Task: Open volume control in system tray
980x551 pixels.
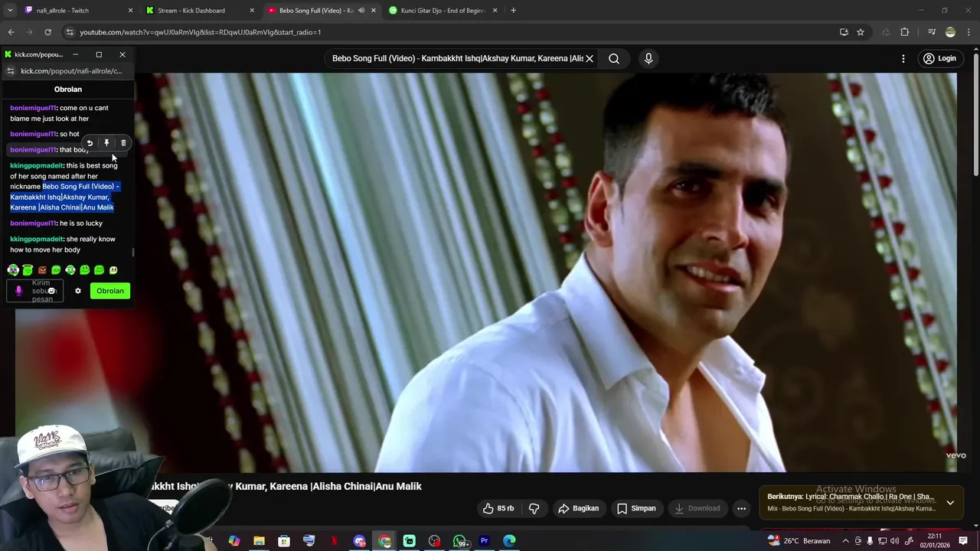Action: point(894,541)
